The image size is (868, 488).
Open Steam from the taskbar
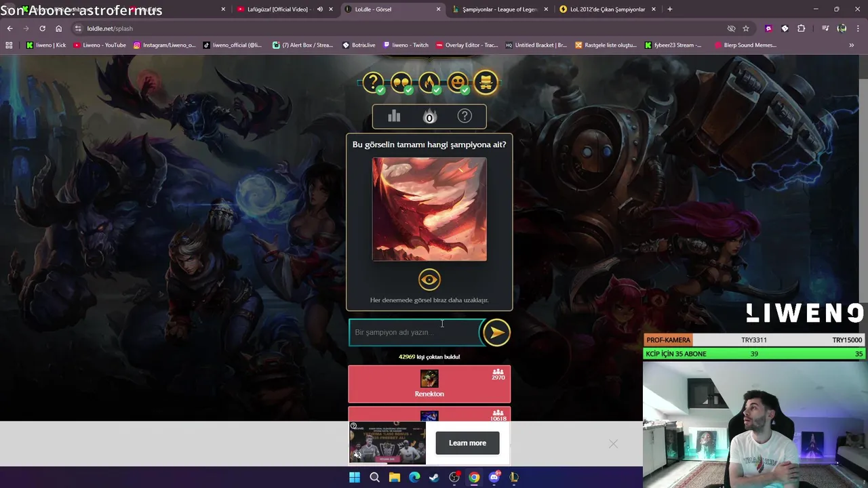point(434,477)
